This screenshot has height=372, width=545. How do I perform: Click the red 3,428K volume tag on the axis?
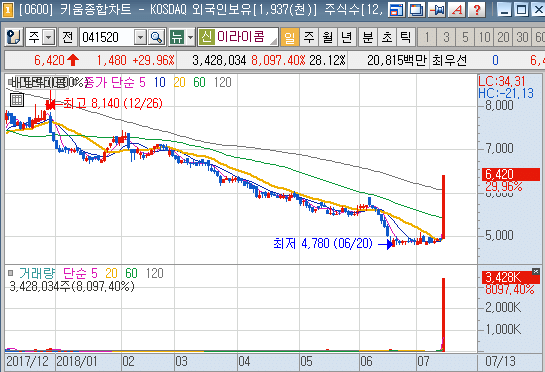[x=510, y=277]
